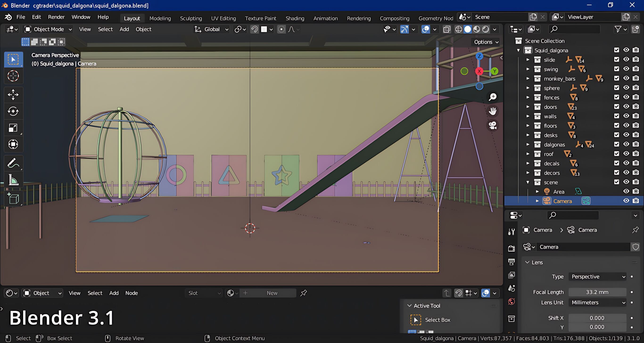Select the Move tool in toolbar
Viewport: 644px width, 343px height.
click(x=13, y=95)
